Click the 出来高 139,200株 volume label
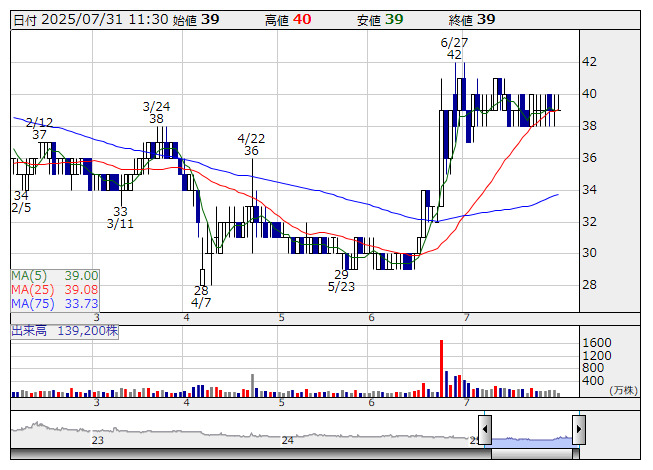 click(x=65, y=331)
